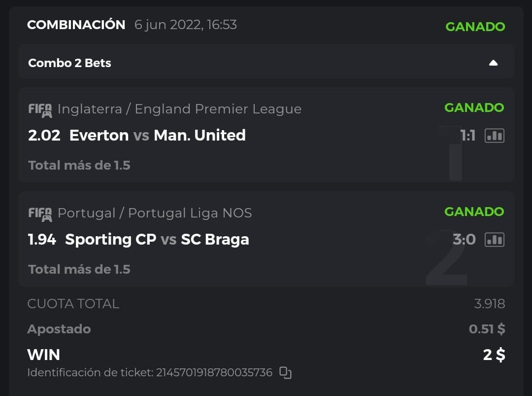Viewport: 532px width, 396px height.
Task: Open the Portugal / Portugal Liga NOS link
Action: (155, 213)
